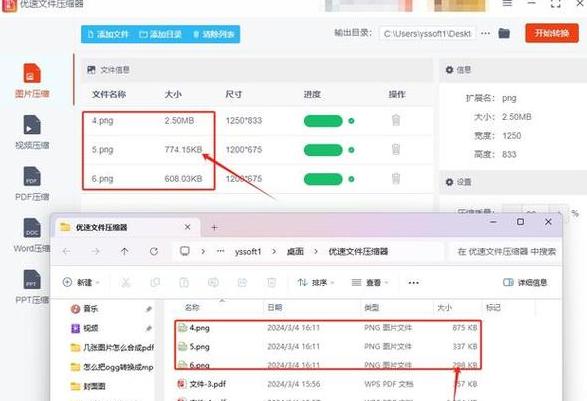Open the output folder icon

tap(504, 33)
